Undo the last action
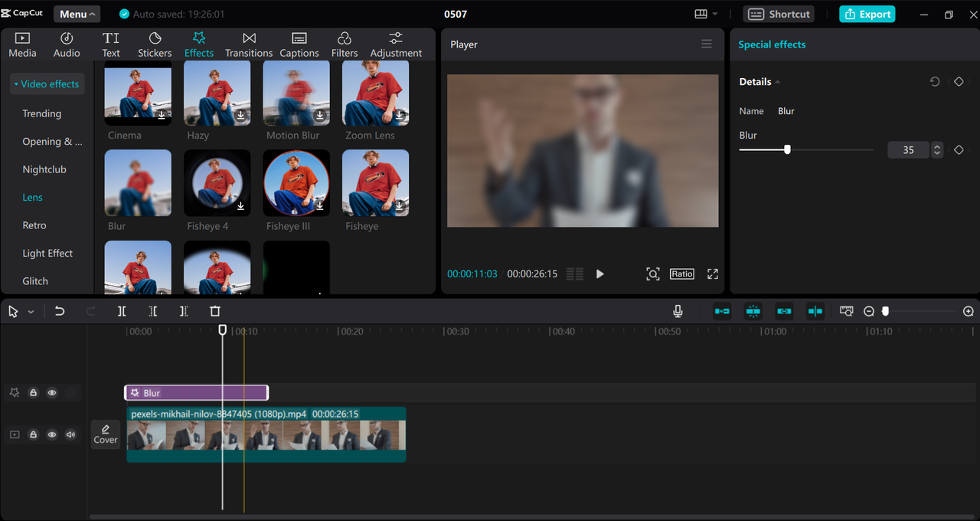This screenshot has width=980, height=521. pos(60,312)
